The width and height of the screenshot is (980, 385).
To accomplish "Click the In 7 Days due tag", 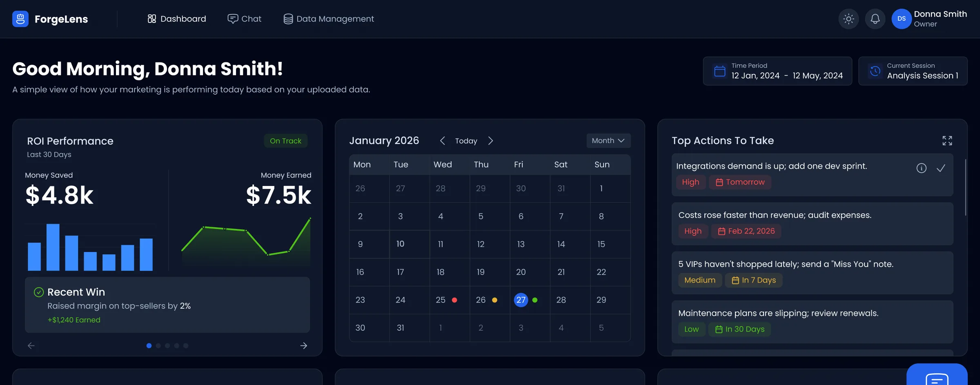I will pyautogui.click(x=754, y=280).
